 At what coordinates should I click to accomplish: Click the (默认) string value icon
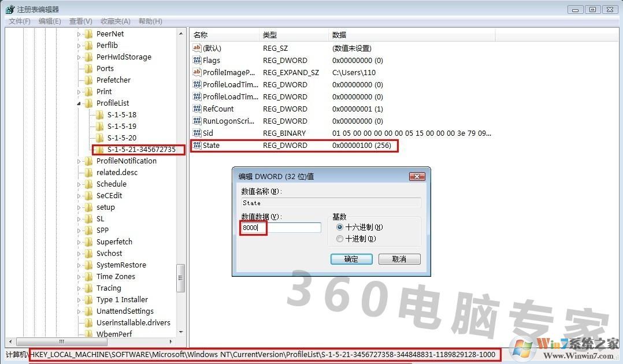tap(196, 48)
